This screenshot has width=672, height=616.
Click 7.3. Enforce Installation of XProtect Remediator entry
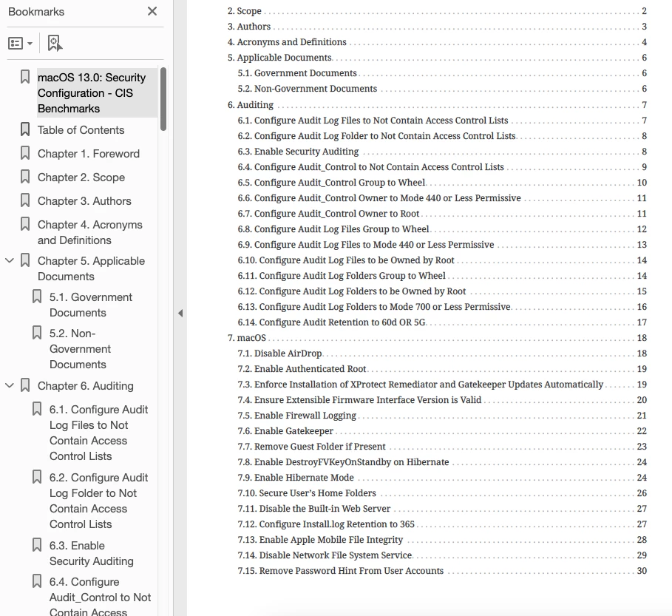click(421, 385)
